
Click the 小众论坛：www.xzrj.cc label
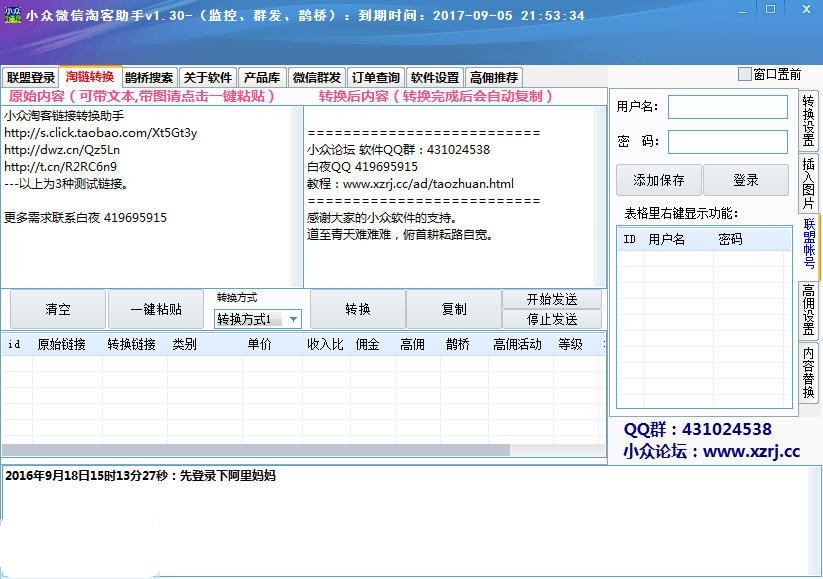point(712,451)
